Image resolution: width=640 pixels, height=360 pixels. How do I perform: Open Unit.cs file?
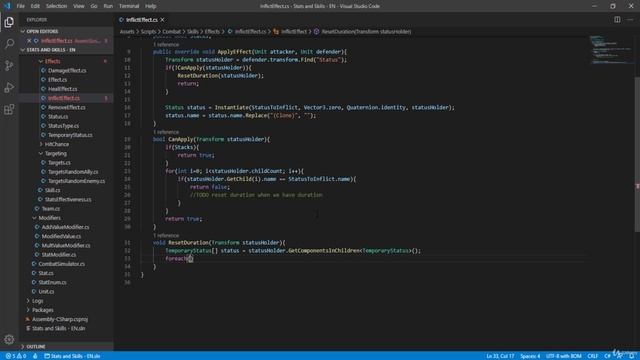pyautogui.click(x=46, y=291)
